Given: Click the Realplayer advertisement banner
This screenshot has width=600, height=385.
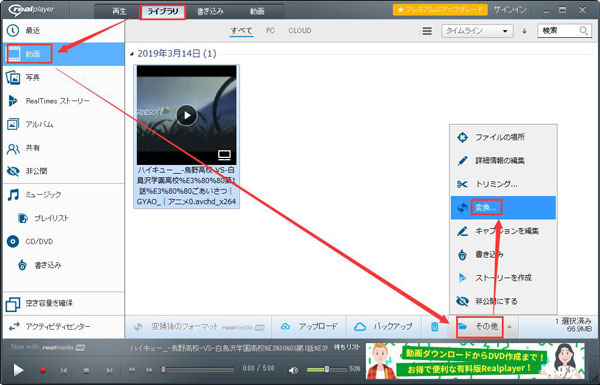Looking at the screenshot, I should coord(475,360).
